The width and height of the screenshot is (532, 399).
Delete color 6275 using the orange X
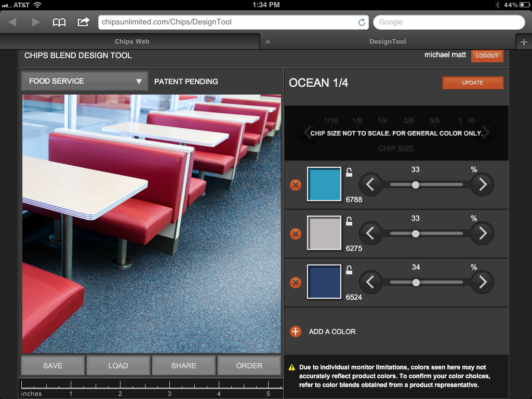295,234
